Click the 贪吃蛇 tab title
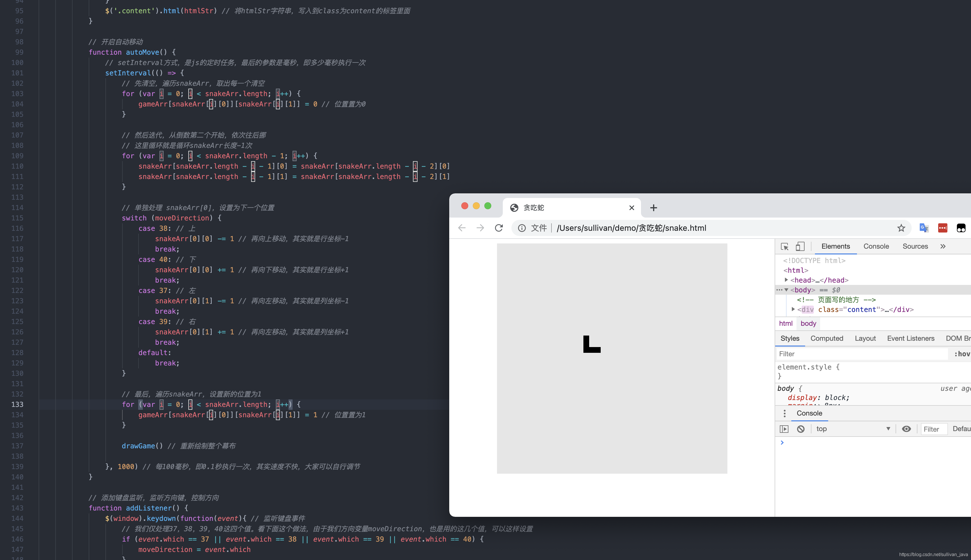This screenshot has width=971, height=560. [534, 208]
